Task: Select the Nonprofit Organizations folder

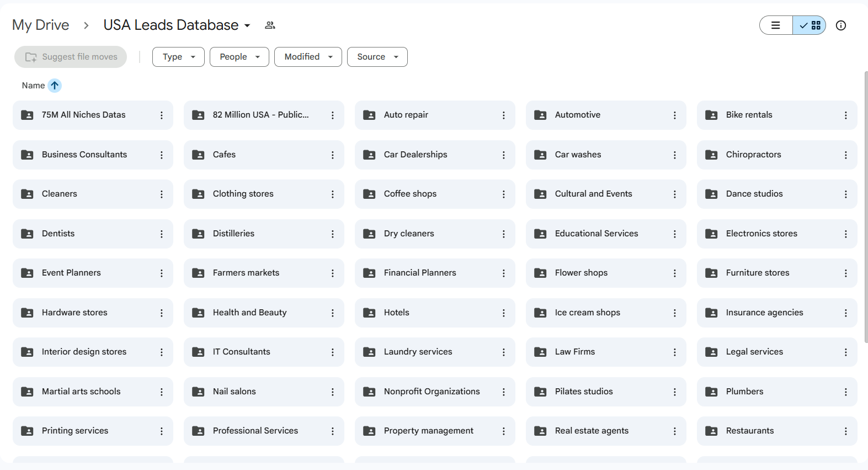Action: [435, 392]
